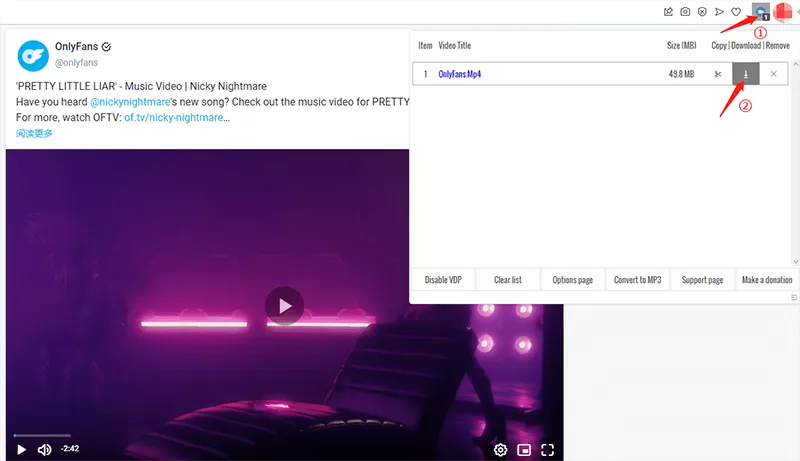The image size is (800, 461).
Task: Click the scissors copy icon for OnlyFans.Mp4
Action: pos(718,74)
